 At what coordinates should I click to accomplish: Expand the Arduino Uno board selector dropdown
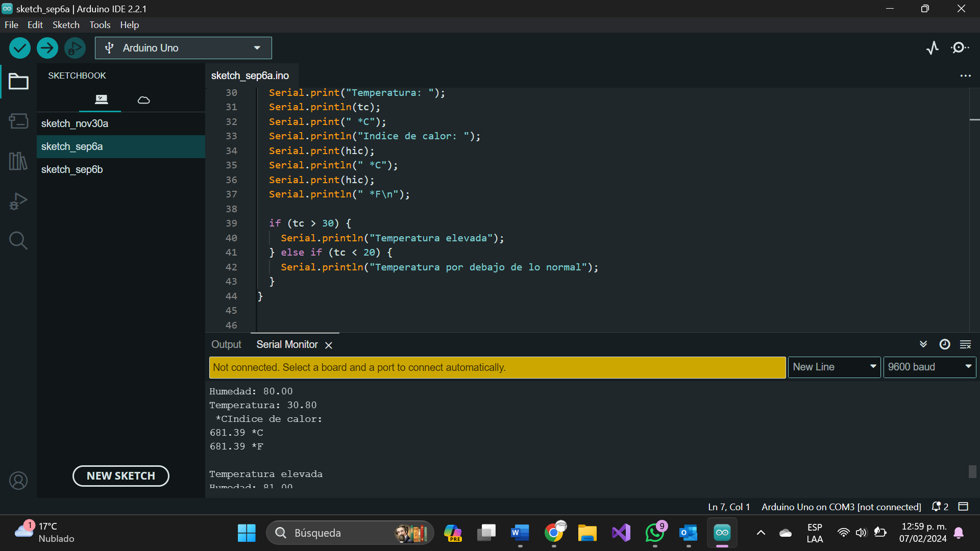point(183,48)
